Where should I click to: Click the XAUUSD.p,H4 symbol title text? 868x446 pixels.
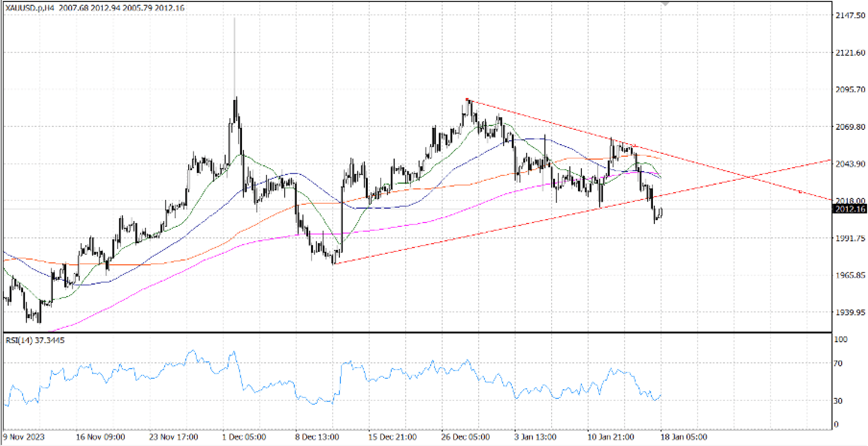click(x=30, y=8)
